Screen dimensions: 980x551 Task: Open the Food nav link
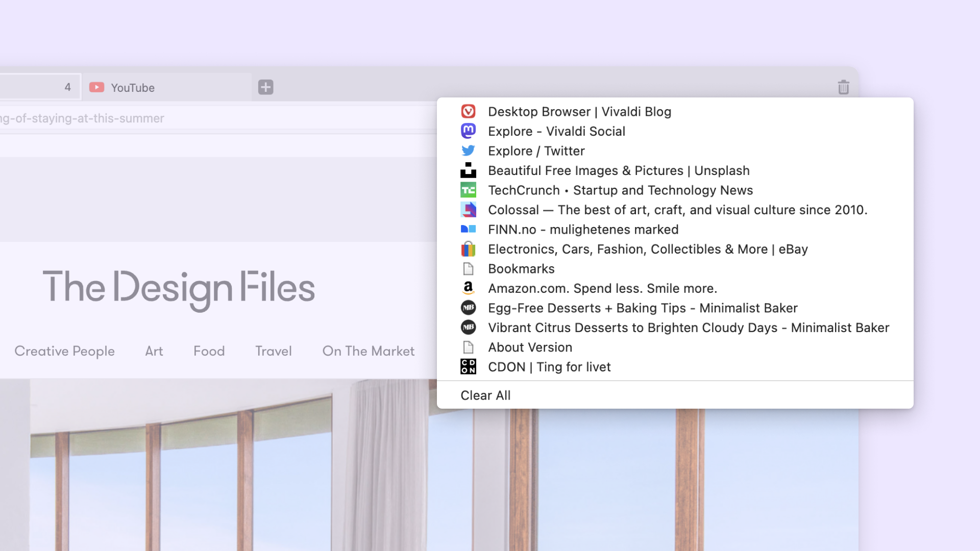209,351
